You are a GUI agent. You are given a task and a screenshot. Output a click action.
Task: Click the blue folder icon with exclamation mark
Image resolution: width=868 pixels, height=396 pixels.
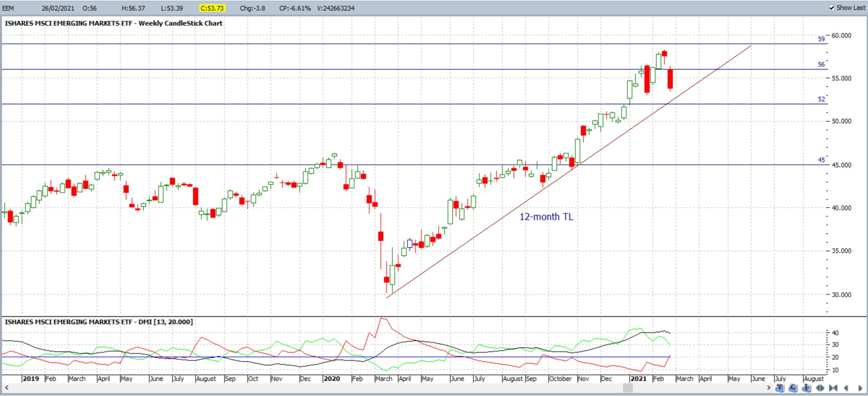click(x=806, y=388)
